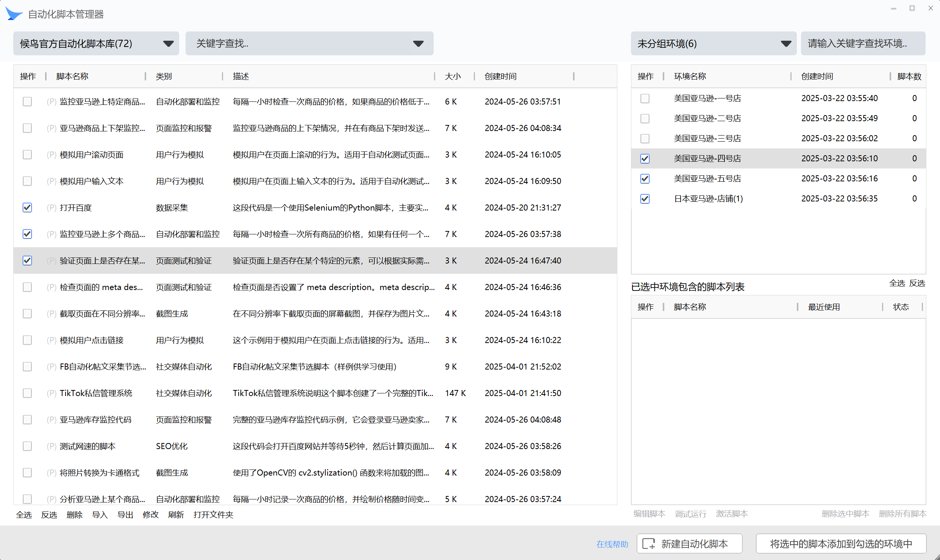This screenshot has height=560, width=940.
Task: Click 删除 in the script toolbar
Action: tap(75, 515)
